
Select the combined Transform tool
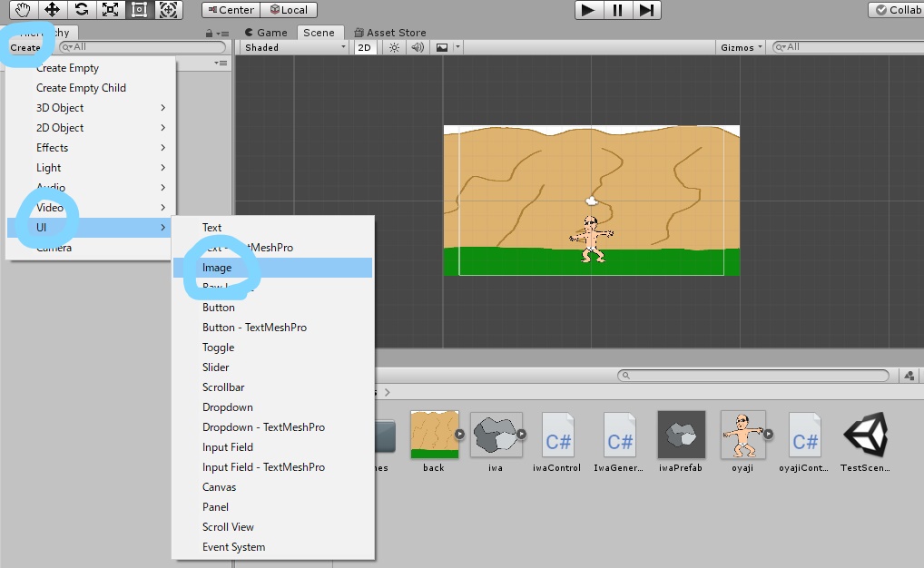click(x=169, y=9)
